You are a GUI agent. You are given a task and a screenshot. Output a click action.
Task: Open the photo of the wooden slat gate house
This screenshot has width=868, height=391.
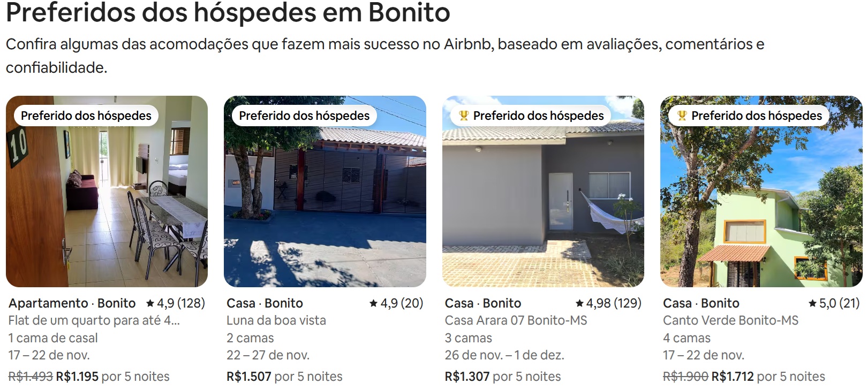[324, 203]
